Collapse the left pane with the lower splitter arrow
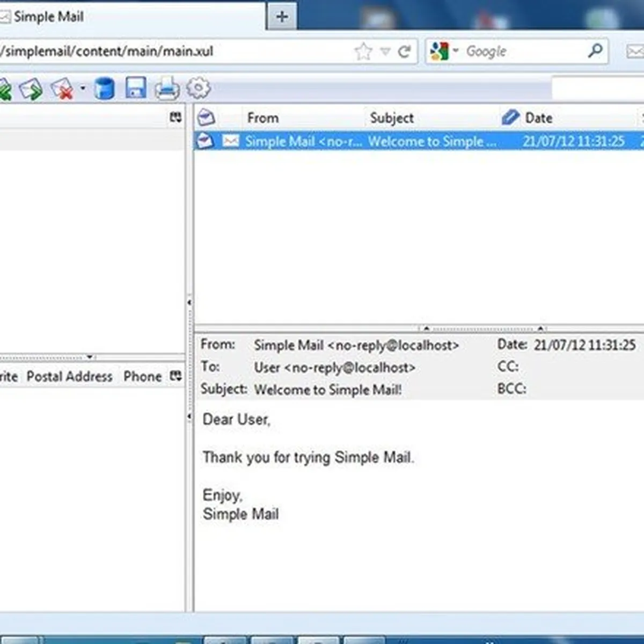 point(189,416)
